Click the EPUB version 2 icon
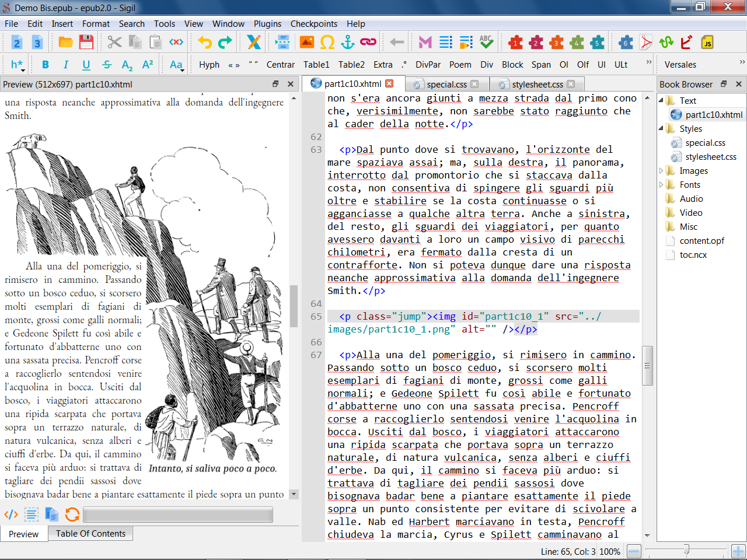 pyautogui.click(x=16, y=42)
